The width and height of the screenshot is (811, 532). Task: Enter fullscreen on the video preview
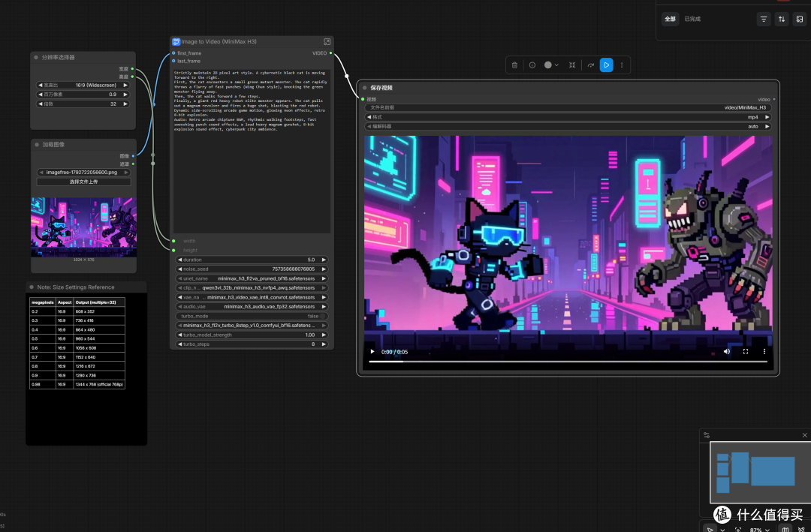(x=746, y=352)
